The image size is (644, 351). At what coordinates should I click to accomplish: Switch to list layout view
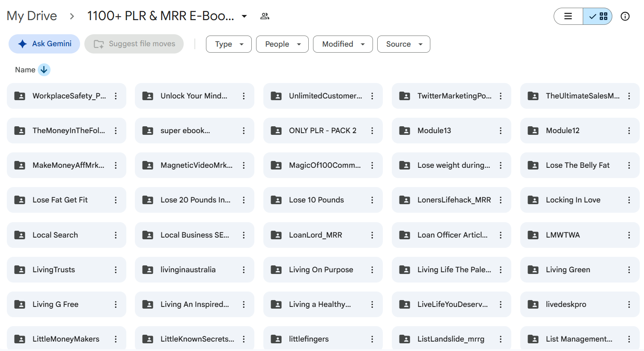568,16
